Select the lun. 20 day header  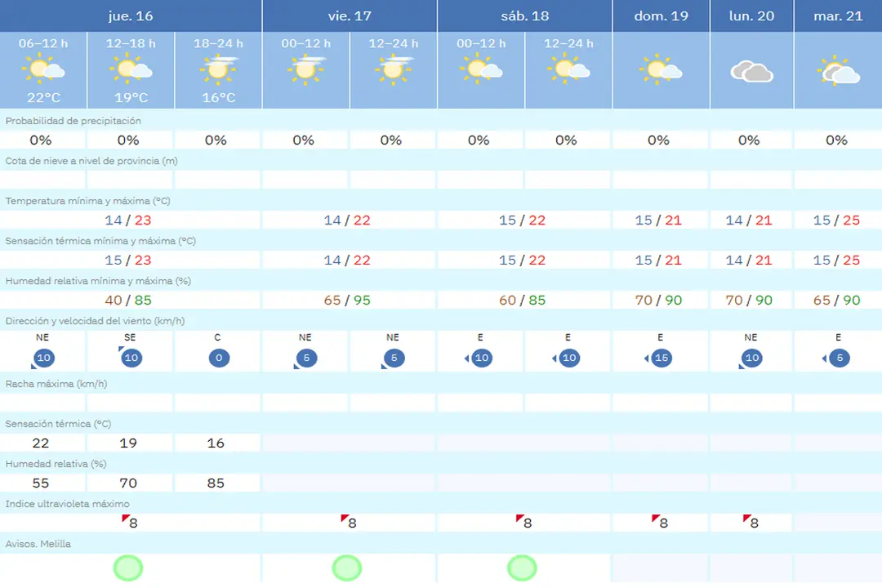tap(751, 16)
